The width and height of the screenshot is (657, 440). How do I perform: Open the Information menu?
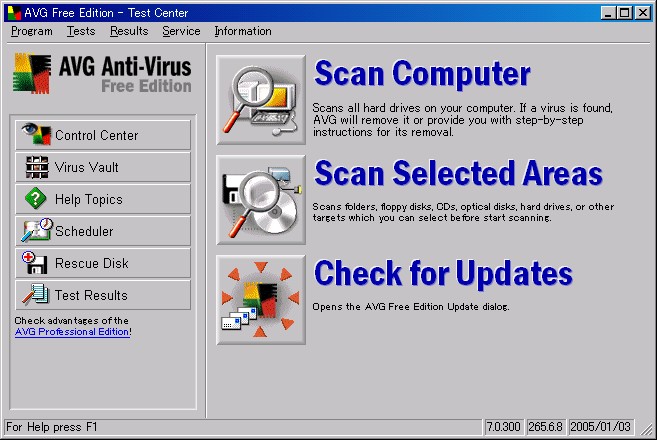[243, 31]
